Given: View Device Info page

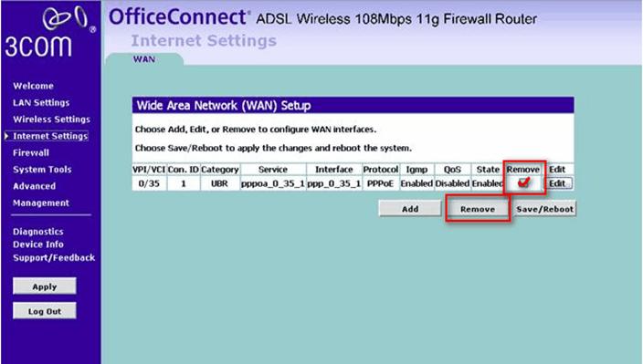Looking at the screenshot, I should tap(38, 244).
